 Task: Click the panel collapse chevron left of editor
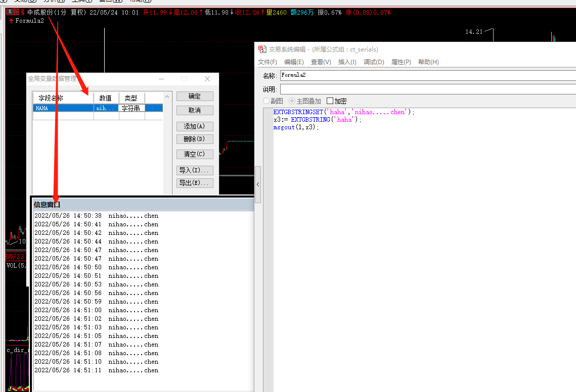pyautogui.click(x=258, y=184)
